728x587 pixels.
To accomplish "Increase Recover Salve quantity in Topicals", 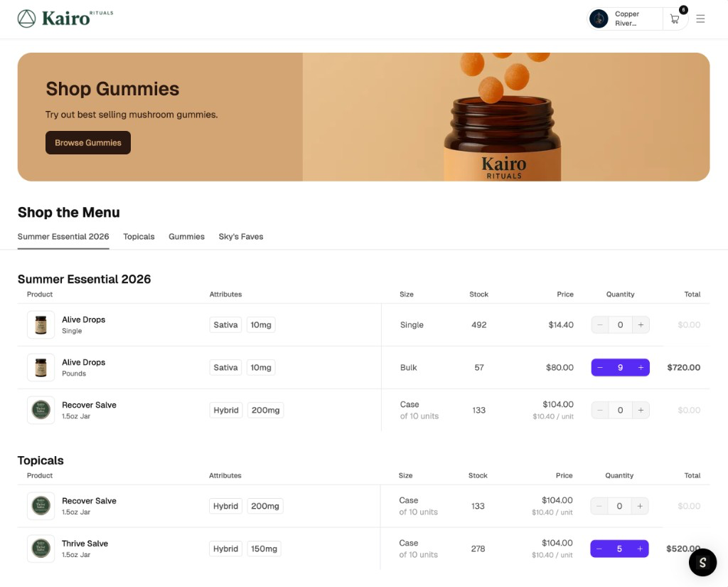I will pyautogui.click(x=640, y=506).
